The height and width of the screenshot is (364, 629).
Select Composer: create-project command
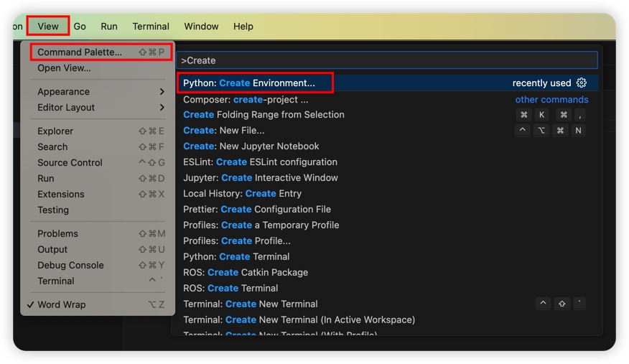(x=387, y=99)
